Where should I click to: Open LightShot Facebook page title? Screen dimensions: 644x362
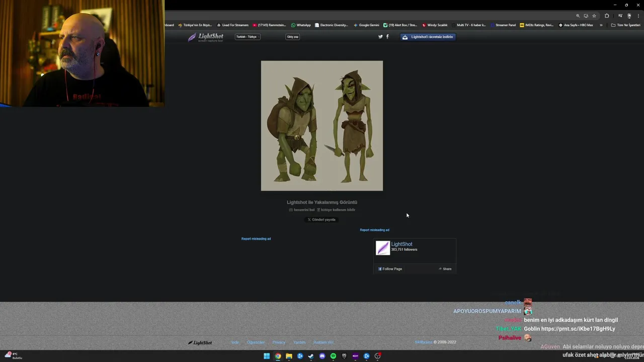tap(401, 244)
